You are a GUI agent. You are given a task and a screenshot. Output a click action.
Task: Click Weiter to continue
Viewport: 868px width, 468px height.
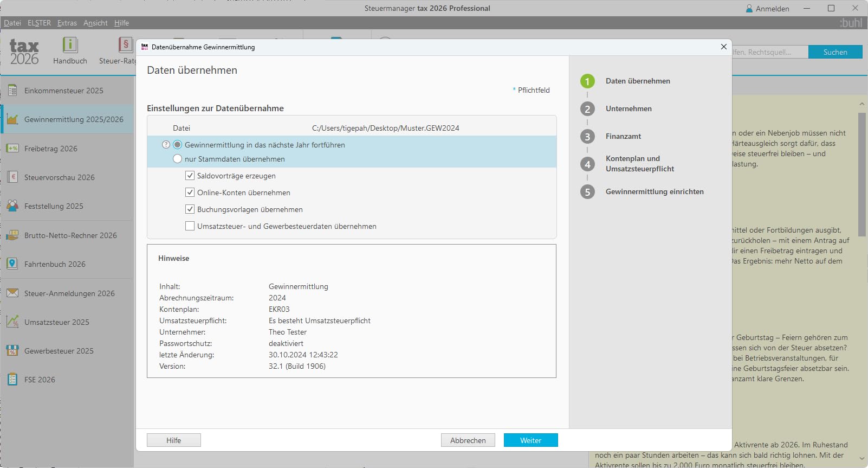pyautogui.click(x=531, y=440)
